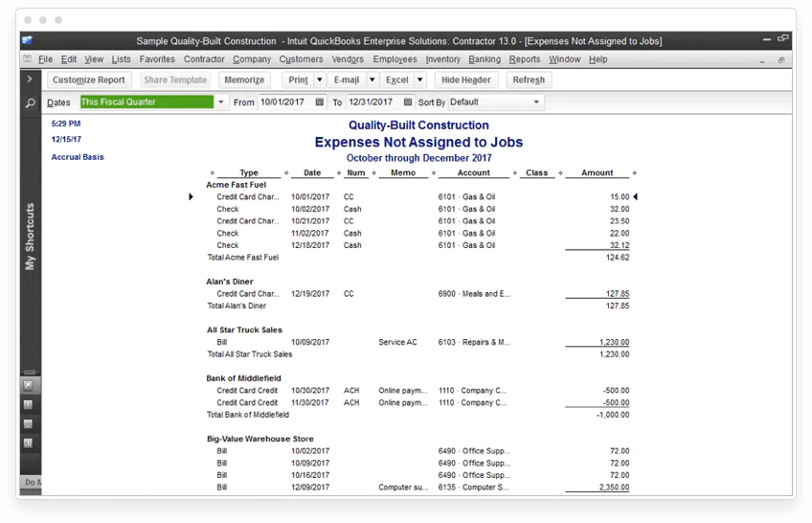Image resolution: width=812 pixels, height=523 pixels.
Task: Click the first shortcut icon in the sidebar
Action: (29, 385)
